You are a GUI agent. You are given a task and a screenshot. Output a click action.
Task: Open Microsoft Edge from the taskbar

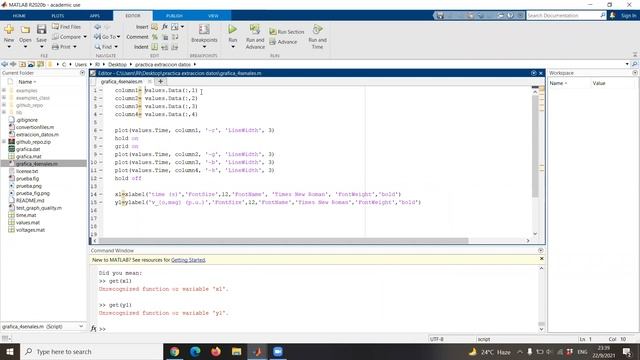[x=195, y=351]
